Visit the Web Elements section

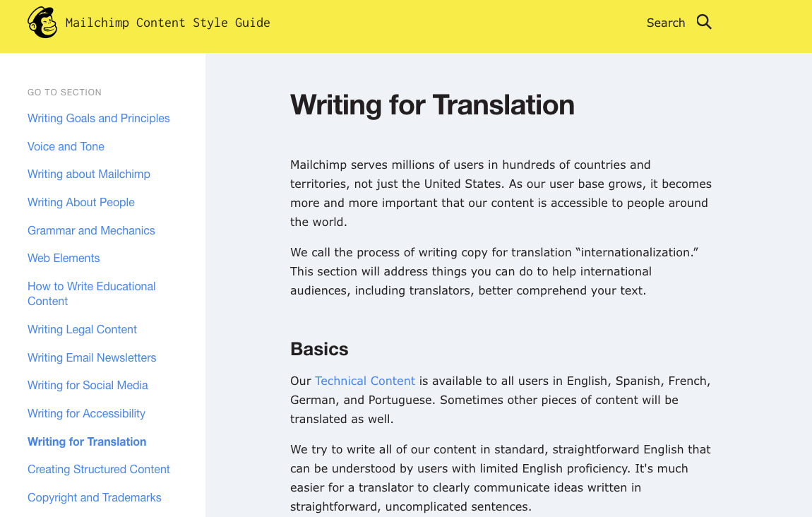(x=64, y=258)
